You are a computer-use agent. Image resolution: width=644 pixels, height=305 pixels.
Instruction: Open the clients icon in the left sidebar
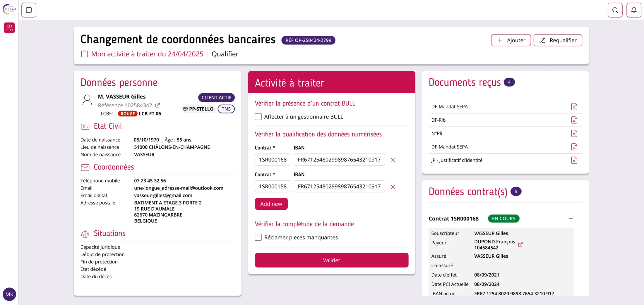coord(9,28)
